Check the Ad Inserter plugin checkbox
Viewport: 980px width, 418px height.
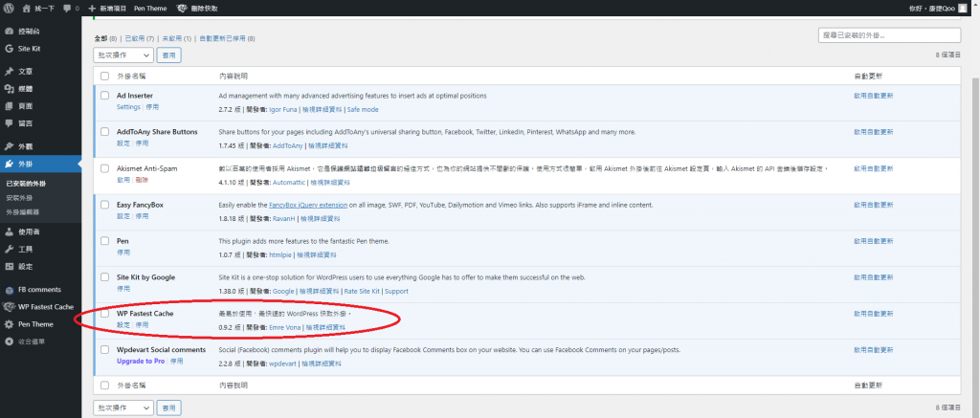[x=105, y=96]
